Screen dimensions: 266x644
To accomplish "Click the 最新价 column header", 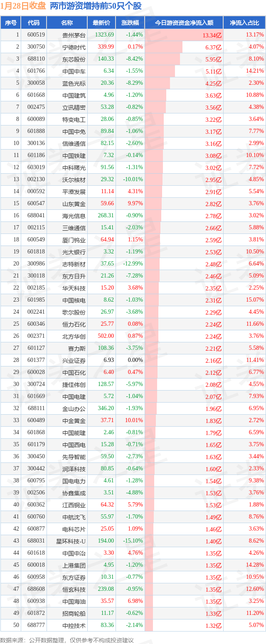I will pos(101,23).
